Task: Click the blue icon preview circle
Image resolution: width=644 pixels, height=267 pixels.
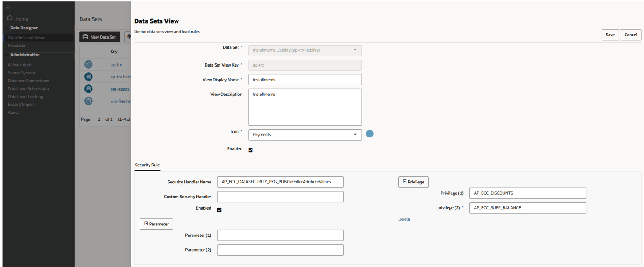Action: 370,134
